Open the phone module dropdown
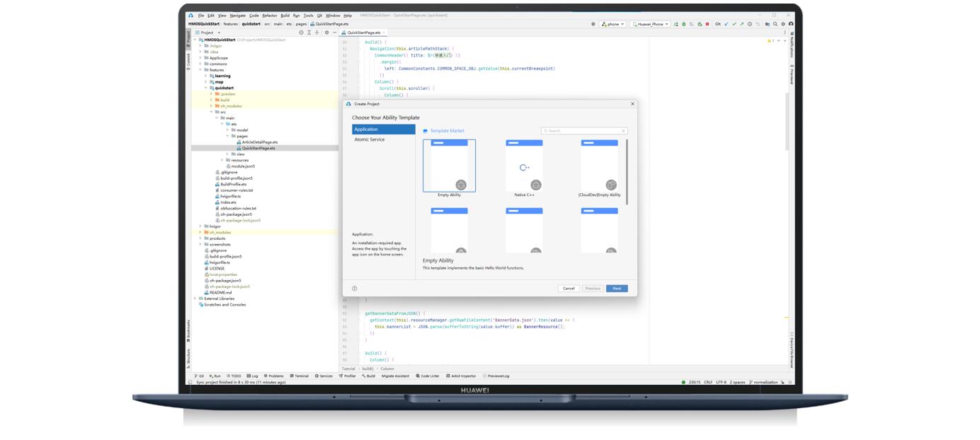 (612, 24)
